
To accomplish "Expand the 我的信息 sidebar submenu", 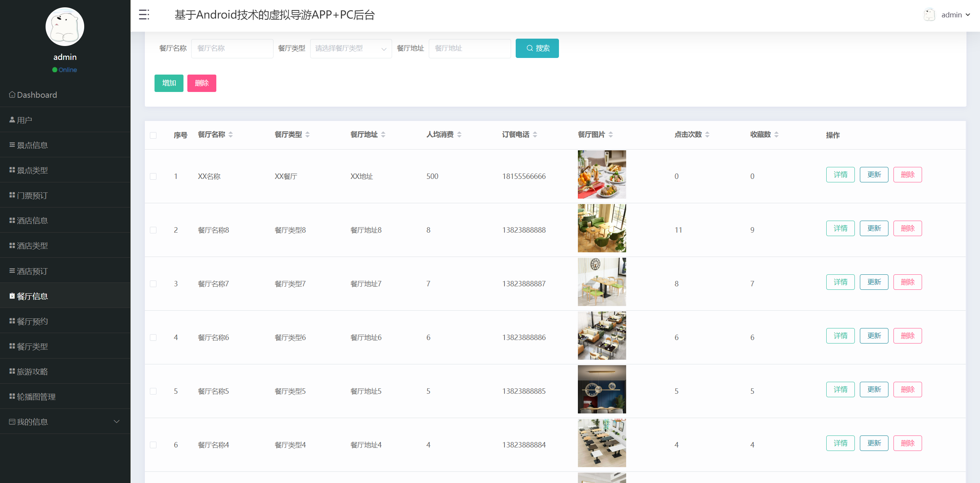I will [65, 422].
